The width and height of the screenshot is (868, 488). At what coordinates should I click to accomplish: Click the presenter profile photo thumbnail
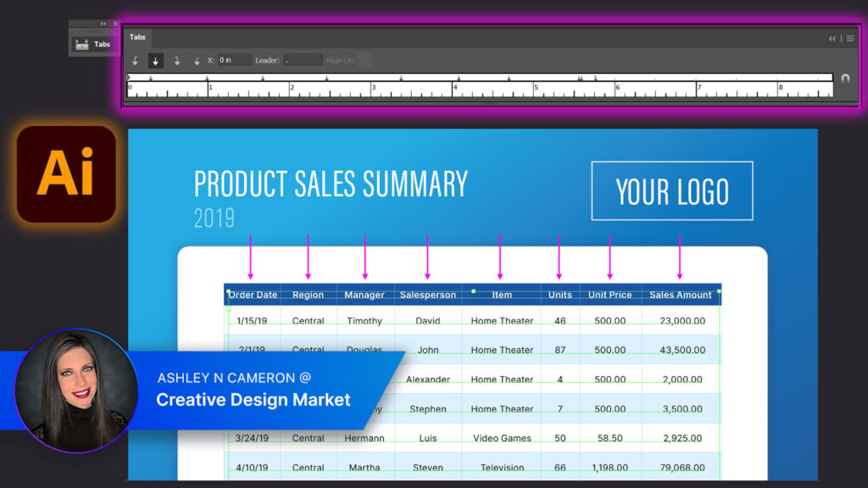pyautogui.click(x=76, y=390)
